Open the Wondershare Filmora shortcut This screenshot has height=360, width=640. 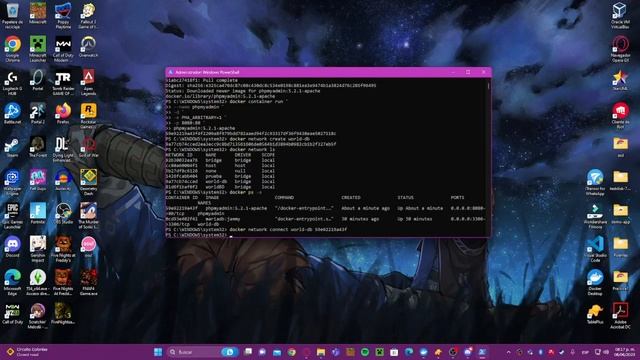[595, 216]
